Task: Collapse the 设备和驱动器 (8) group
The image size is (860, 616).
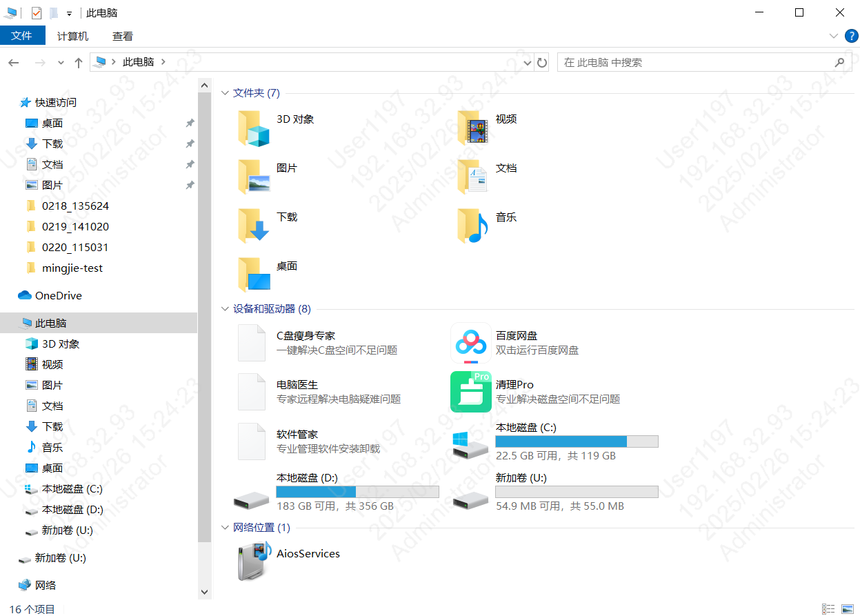Action: click(x=225, y=309)
